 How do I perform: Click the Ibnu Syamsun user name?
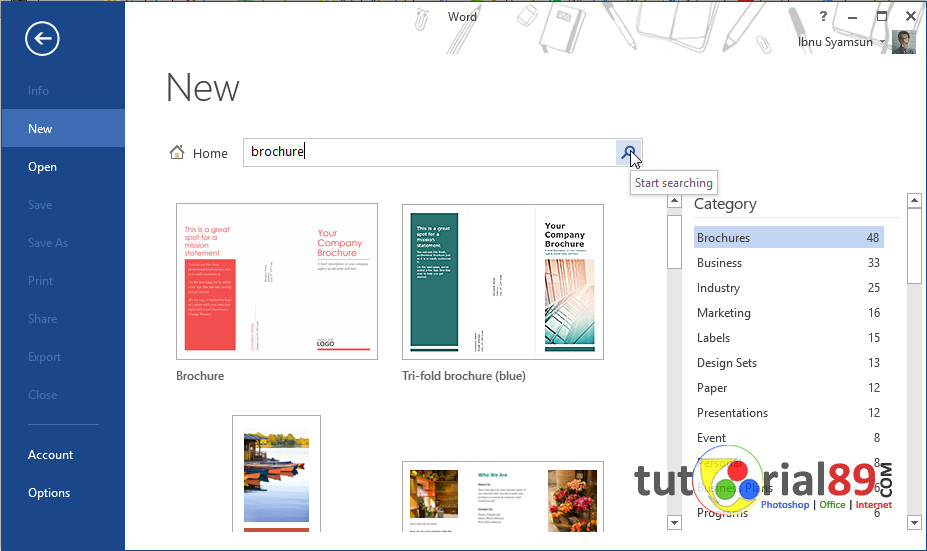835,42
